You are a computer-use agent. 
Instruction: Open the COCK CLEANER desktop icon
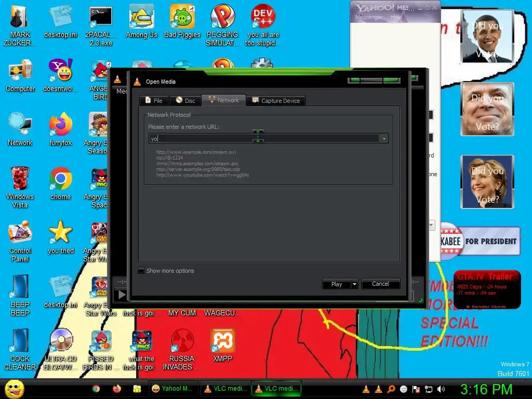click(x=20, y=350)
